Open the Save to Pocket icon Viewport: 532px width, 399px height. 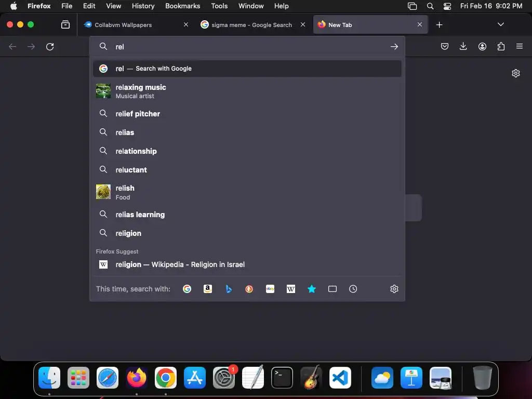445,46
